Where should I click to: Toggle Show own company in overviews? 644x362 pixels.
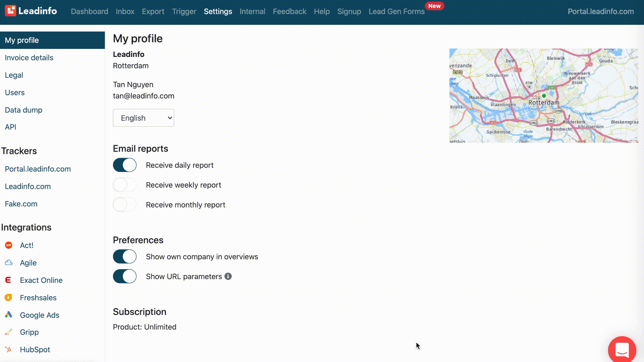(125, 256)
